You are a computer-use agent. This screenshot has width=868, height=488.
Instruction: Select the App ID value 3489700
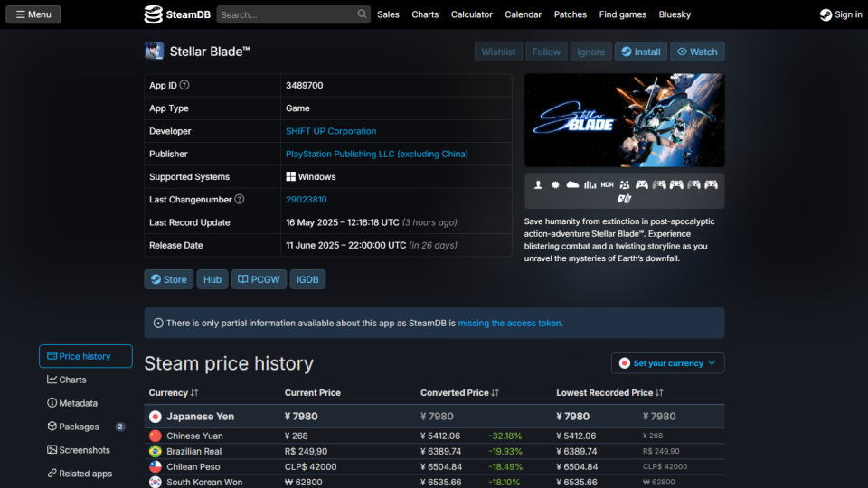(x=305, y=85)
